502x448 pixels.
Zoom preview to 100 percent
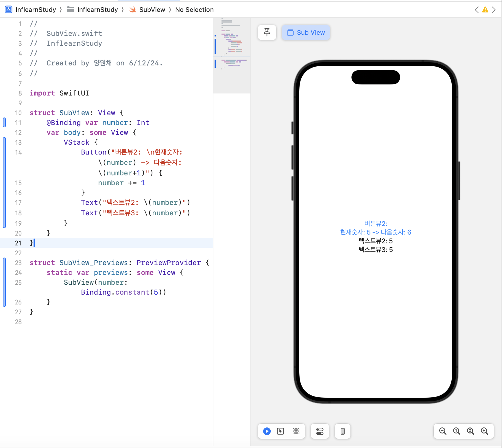pyautogui.click(x=457, y=431)
